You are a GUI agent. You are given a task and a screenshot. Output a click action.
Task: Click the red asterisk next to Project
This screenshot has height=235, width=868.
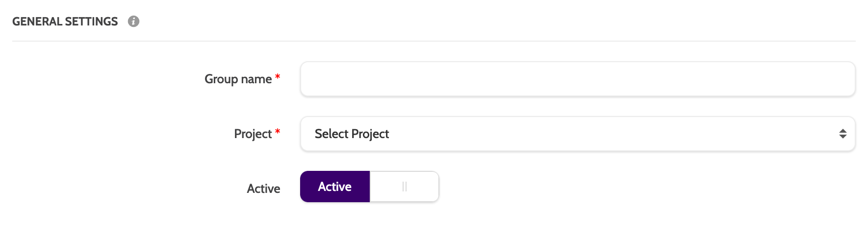278,132
